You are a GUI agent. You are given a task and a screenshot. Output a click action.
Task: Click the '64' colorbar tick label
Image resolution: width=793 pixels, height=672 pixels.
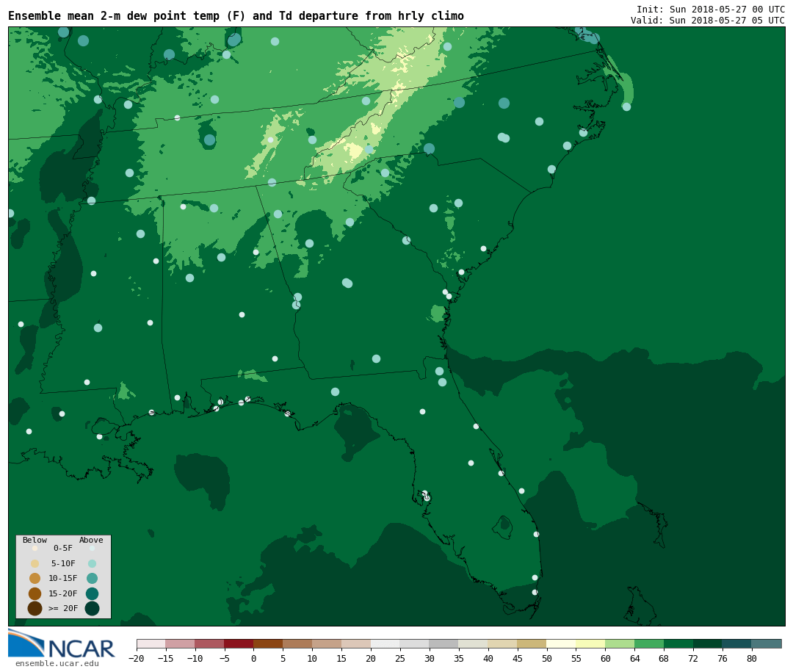(x=634, y=658)
